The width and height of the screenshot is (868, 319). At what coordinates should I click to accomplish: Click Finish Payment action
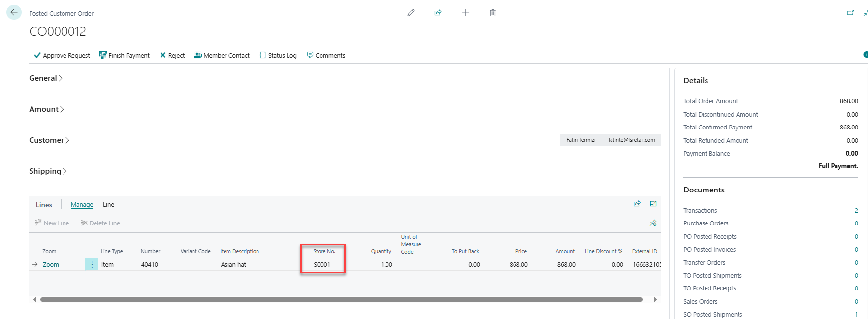[125, 56]
